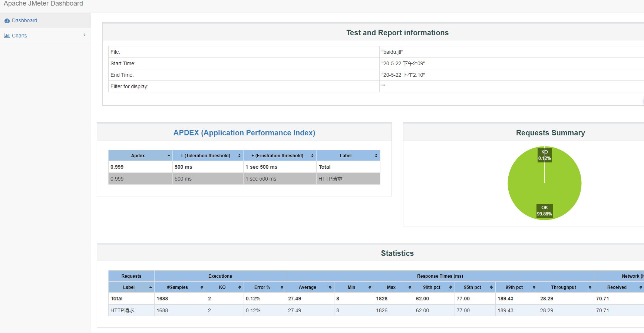The image size is (644, 333).
Task: Click the Dashboard gauge icon in sidebar
Action: click(x=7, y=21)
